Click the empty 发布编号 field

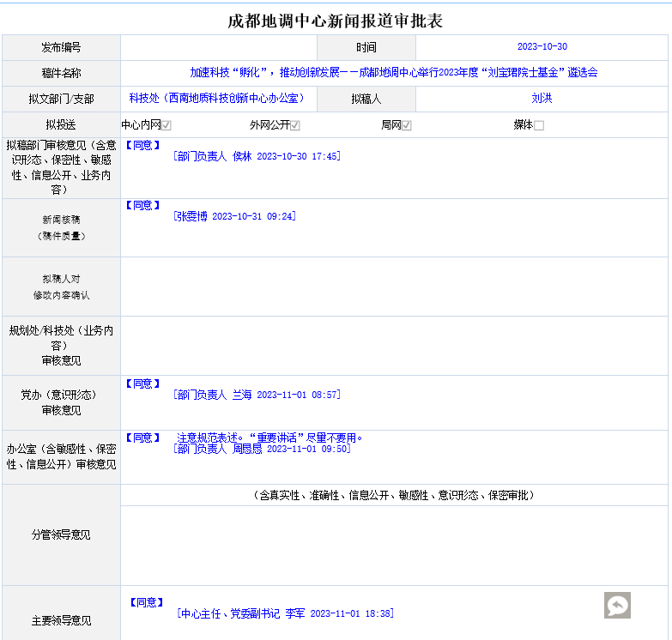coord(219,47)
